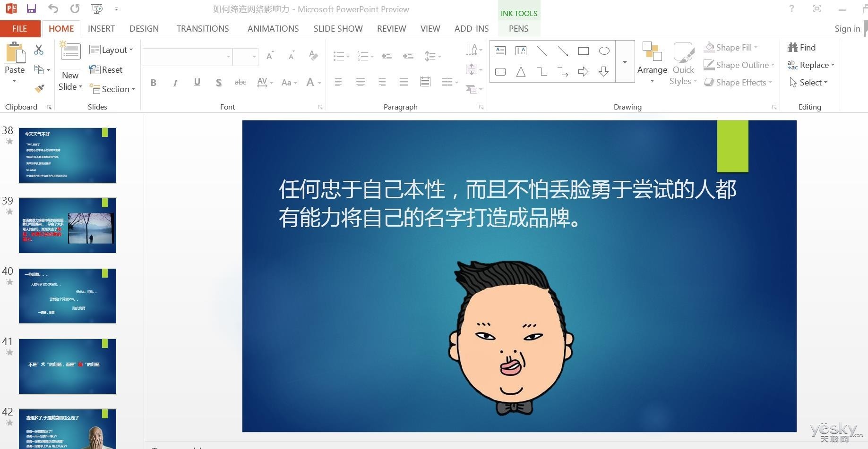Switch to the ANIMATIONS tab
This screenshot has width=868, height=449.
[273, 28]
